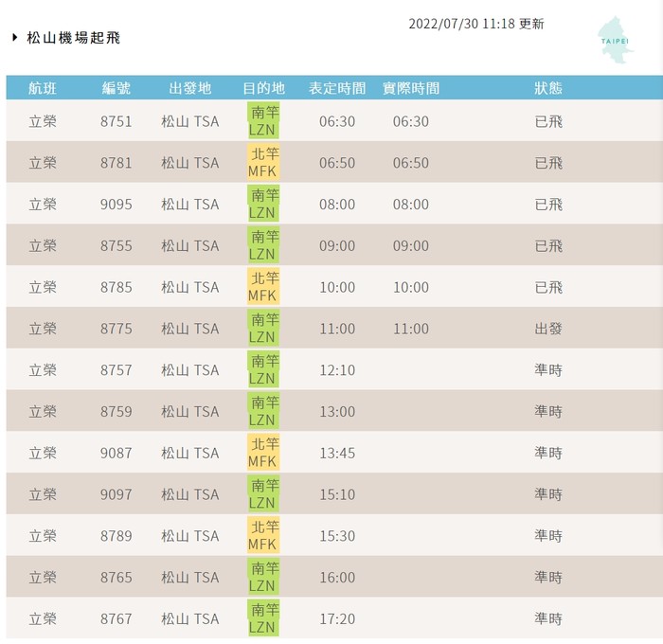Viewport: 663px width, 644px height.
Task: Click the actual time 09:00 of flight 8755
Action: pyautogui.click(x=411, y=245)
